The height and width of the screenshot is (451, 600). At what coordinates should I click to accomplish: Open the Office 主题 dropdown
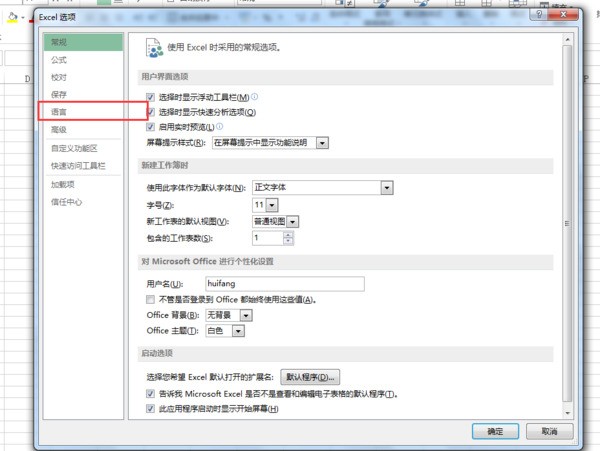[245, 330]
